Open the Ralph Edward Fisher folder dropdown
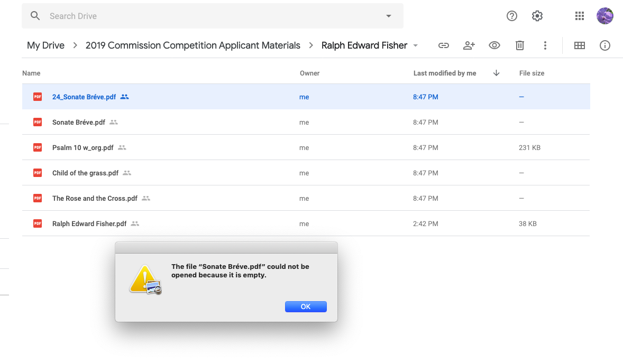 pyautogui.click(x=416, y=45)
